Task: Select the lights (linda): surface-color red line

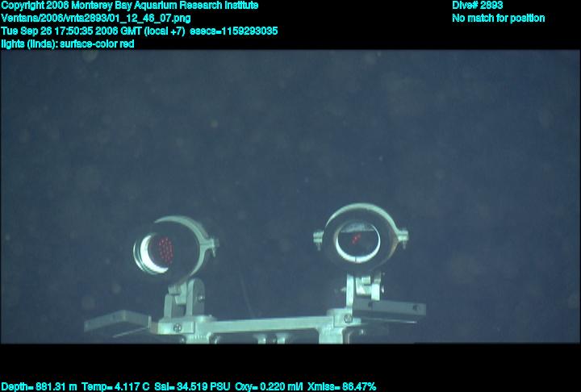Action: click(68, 44)
